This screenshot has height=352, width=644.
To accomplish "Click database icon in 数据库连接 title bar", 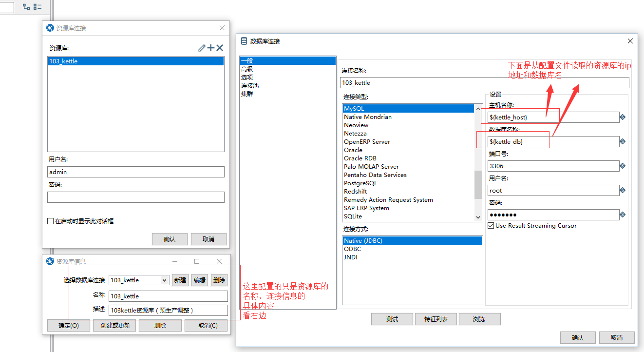I will click(244, 41).
